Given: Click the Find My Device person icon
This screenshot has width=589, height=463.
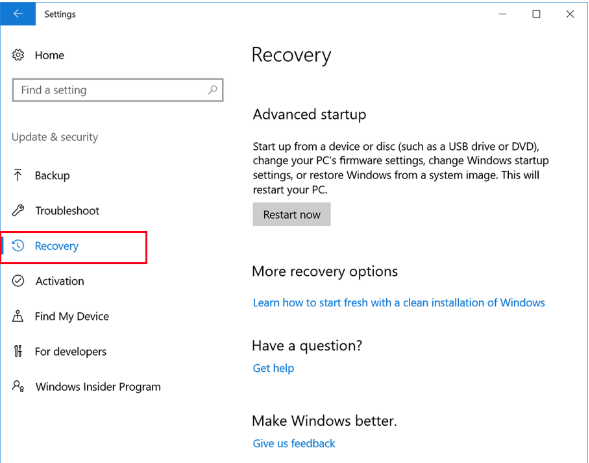Looking at the screenshot, I should click(18, 316).
